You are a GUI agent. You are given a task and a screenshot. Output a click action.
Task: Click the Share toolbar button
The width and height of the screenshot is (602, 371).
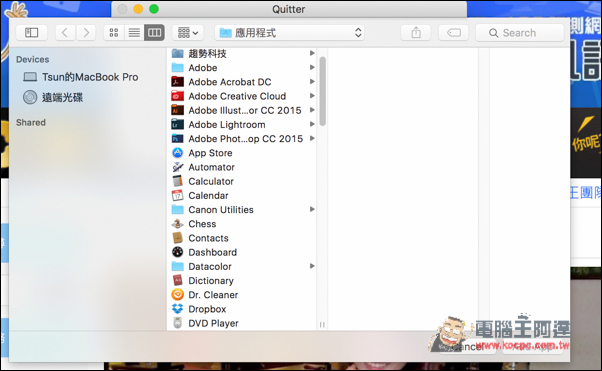(416, 33)
